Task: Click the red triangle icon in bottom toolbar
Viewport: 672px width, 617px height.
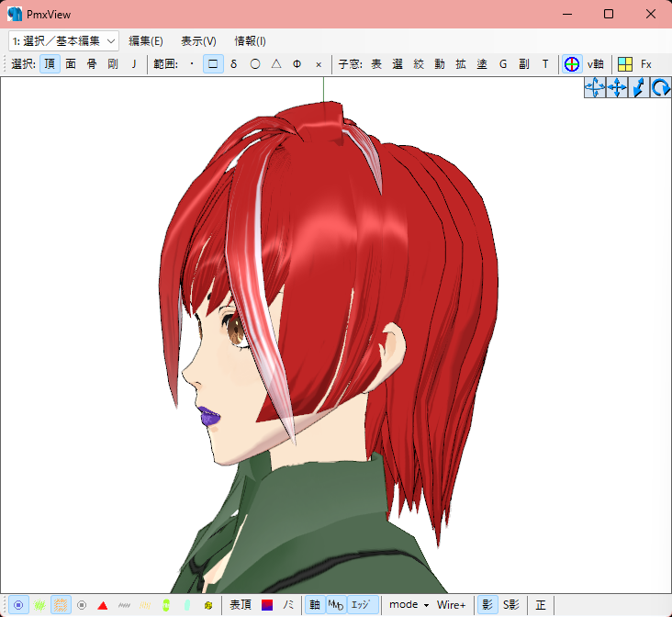Action: tap(103, 605)
